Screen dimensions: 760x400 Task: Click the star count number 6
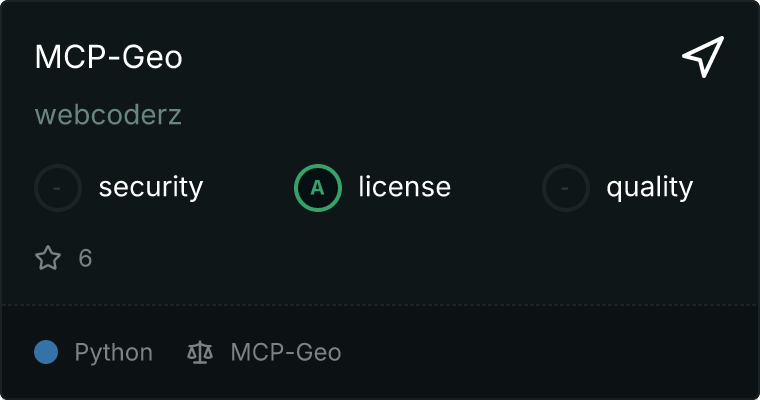[85, 259]
